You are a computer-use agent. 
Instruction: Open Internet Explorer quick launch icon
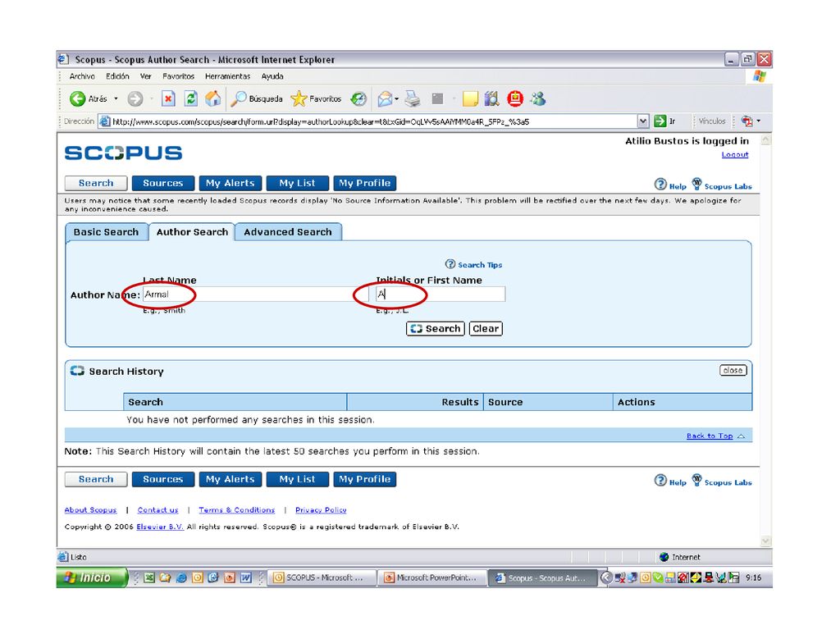181,577
